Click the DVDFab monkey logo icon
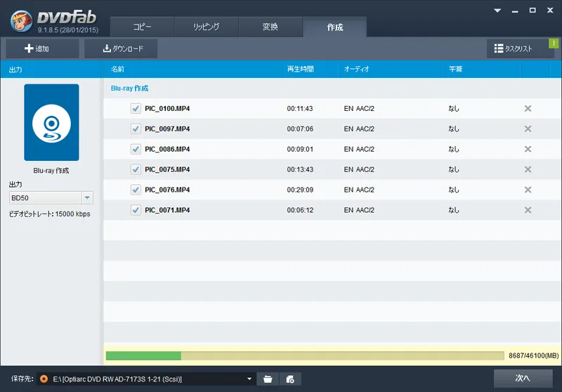The image size is (562, 392). [x=21, y=21]
